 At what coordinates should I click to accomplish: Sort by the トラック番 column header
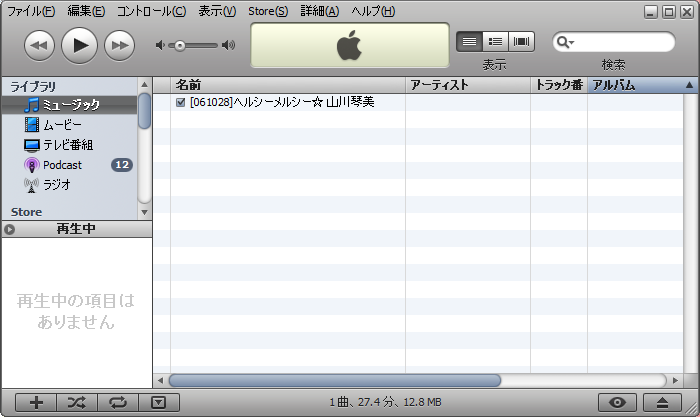click(559, 85)
